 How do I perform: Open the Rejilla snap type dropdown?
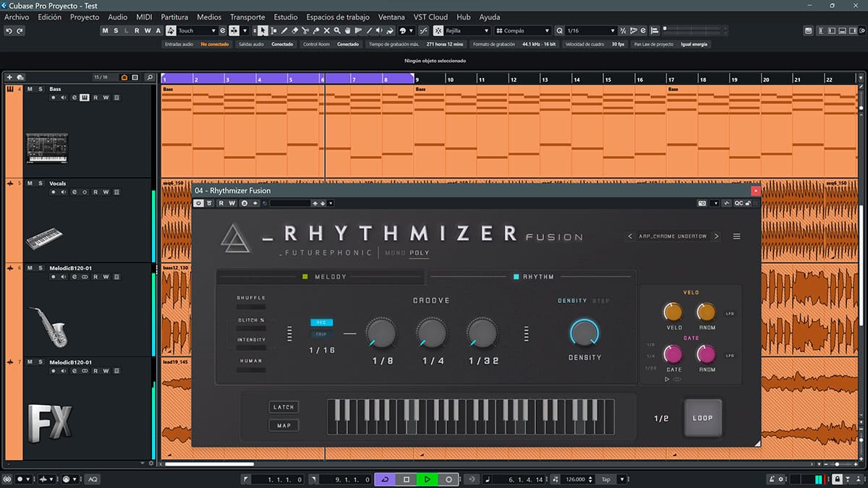pos(467,30)
